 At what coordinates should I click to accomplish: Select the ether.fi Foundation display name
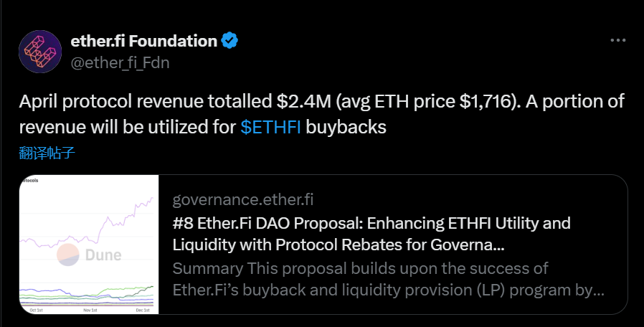pyautogui.click(x=143, y=41)
